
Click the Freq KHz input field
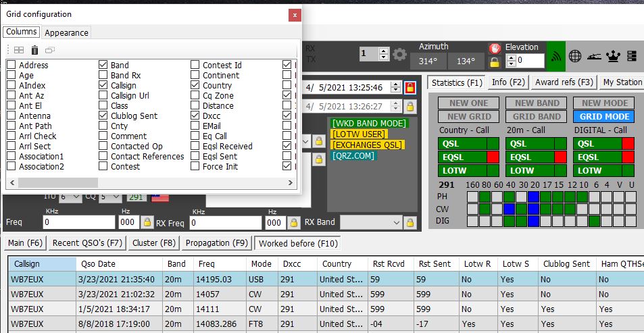(79, 222)
